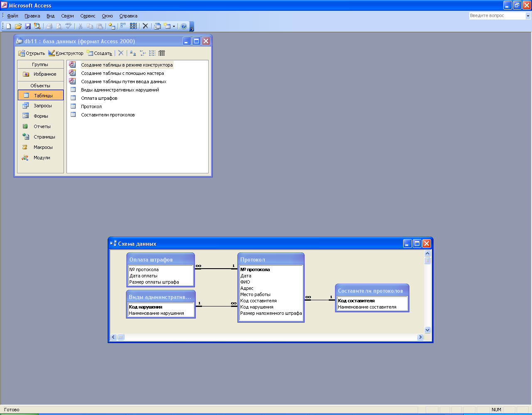
Task: Click the Help question mark icon
Action: (184, 26)
